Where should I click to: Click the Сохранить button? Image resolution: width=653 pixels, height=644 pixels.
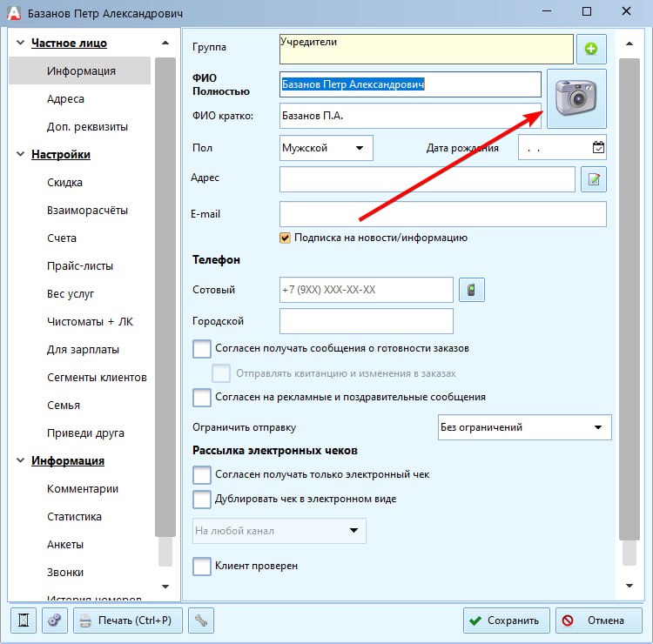506,621
